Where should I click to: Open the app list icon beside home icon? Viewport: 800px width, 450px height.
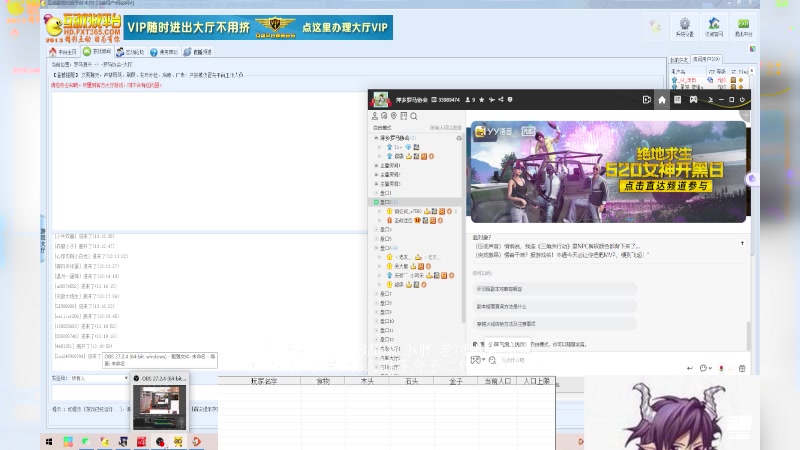coord(677,99)
